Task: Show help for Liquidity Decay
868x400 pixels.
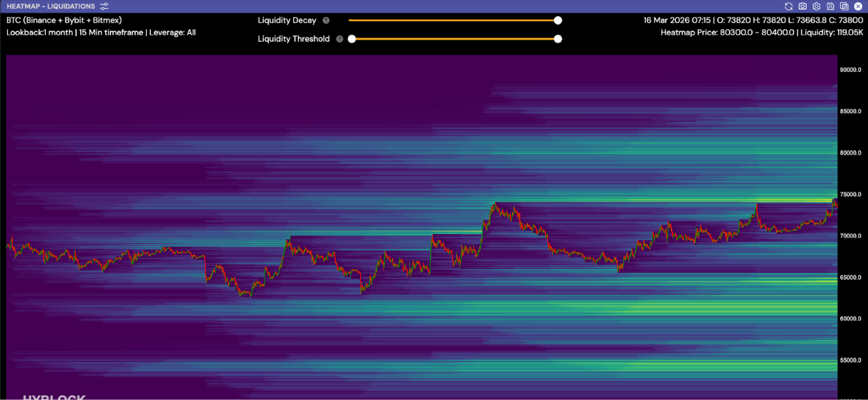Action: tap(326, 21)
